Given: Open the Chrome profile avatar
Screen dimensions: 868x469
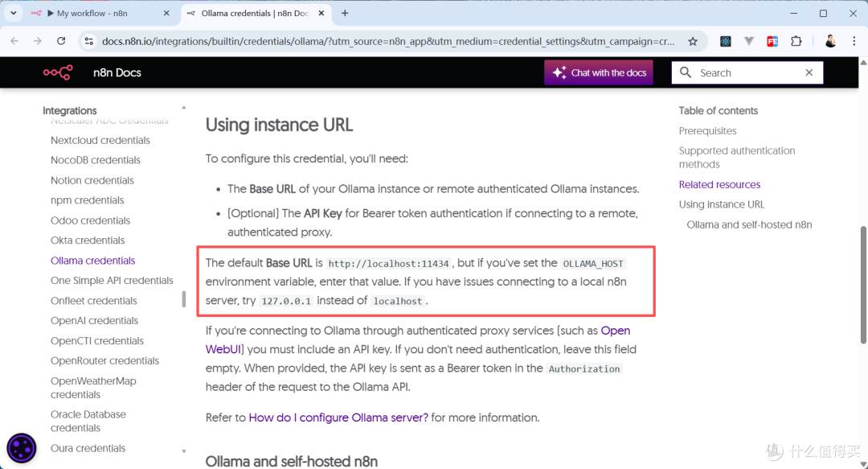Looking at the screenshot, I should (830, 41).
